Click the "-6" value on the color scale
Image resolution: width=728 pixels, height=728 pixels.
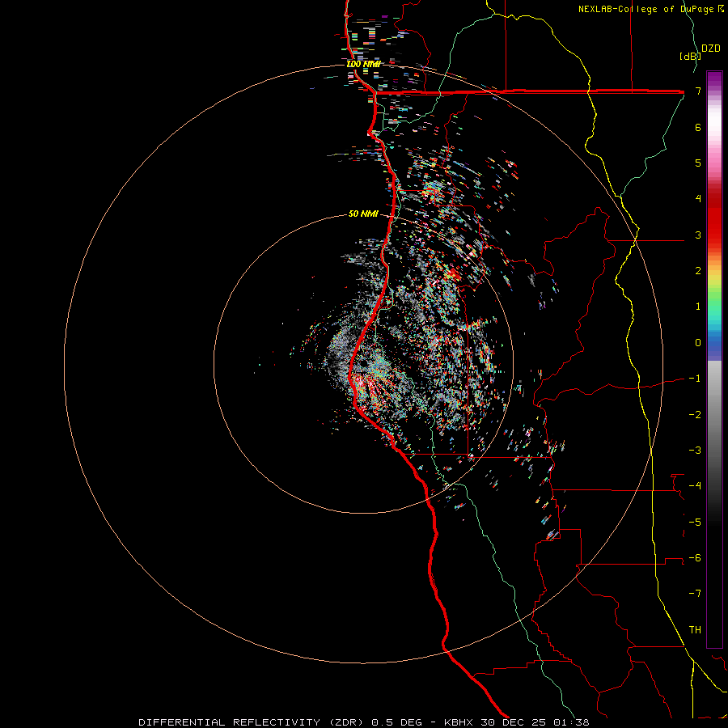click(x=695, y=558)
